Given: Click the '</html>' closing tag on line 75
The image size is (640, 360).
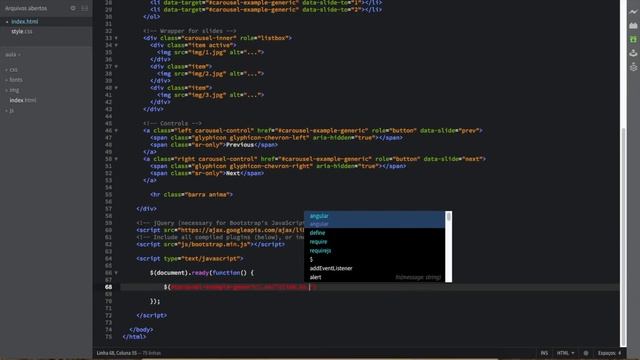Looking at the screenshot, I should [134, 337].
